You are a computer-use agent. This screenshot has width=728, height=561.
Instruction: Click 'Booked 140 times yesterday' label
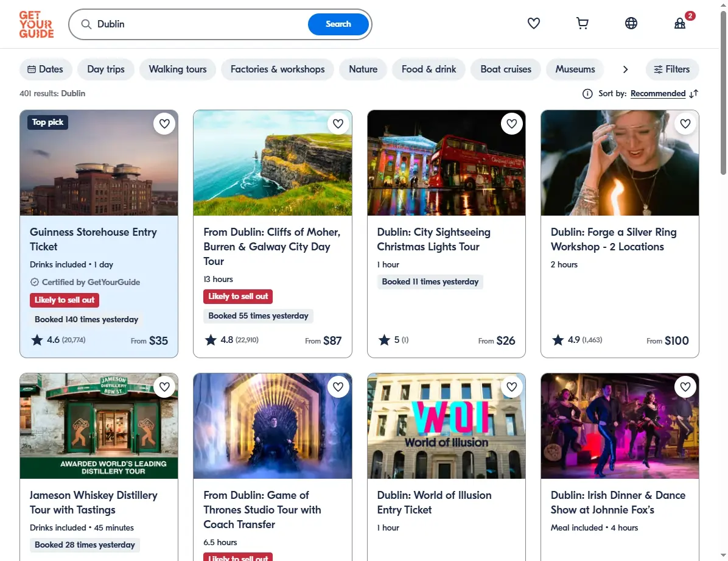click(86, 319)
